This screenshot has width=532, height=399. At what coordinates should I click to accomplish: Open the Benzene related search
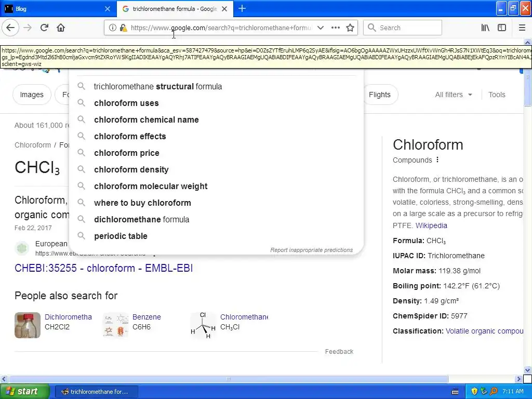tap(147, 317)
